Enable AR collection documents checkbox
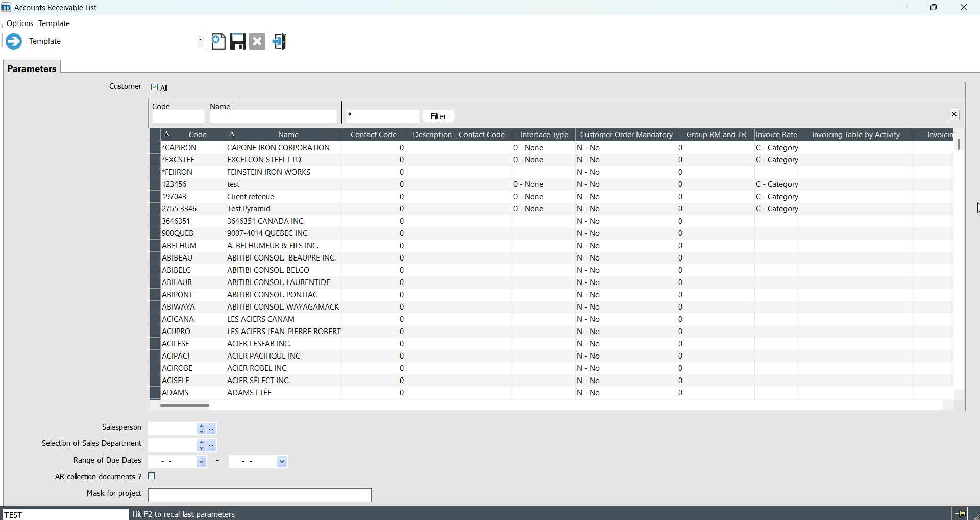The width and height of the screenshot is (980, 520). 152,476
